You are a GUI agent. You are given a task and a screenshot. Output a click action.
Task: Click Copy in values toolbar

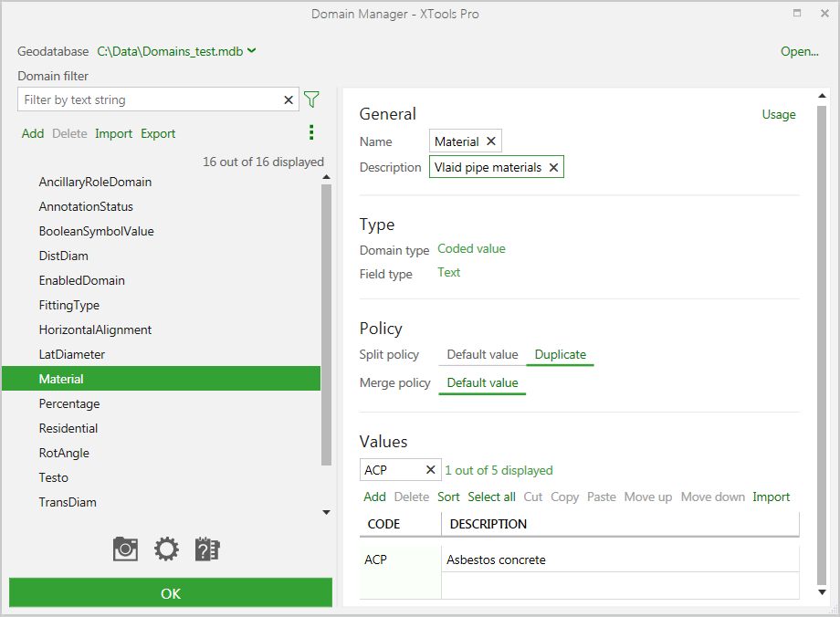click(564, 497)
